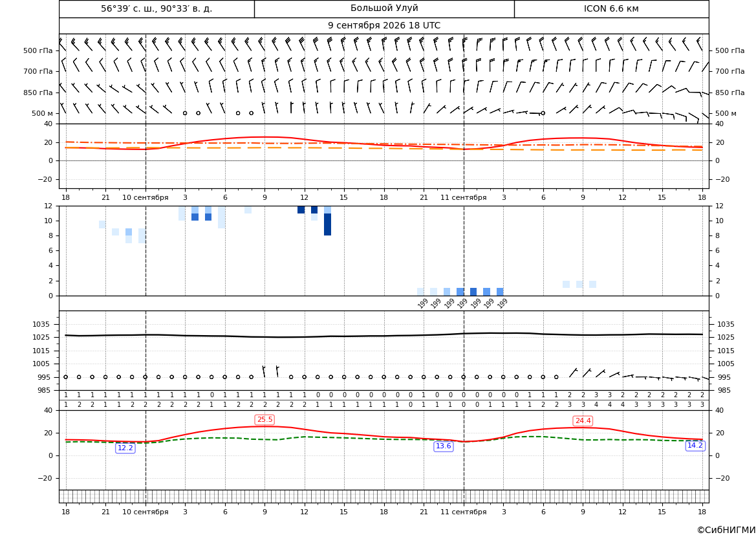Click the ©СибНИГМИ copyright text
This screenshot has width=756, height=535.
pyautogui.click(x=726, y=530)
